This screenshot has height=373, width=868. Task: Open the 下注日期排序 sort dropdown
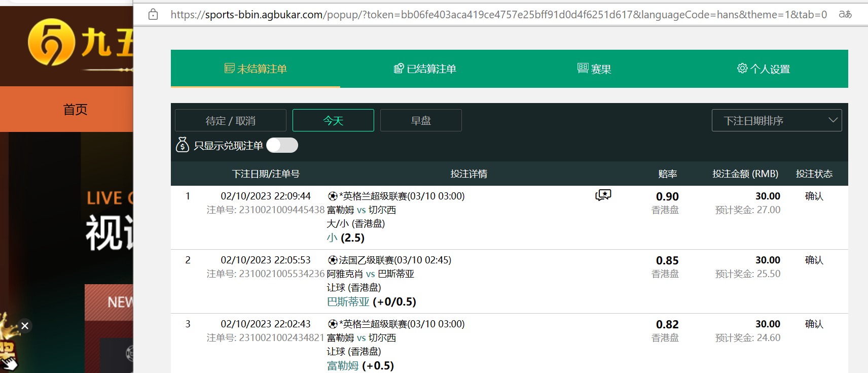[x=777, y=120]
